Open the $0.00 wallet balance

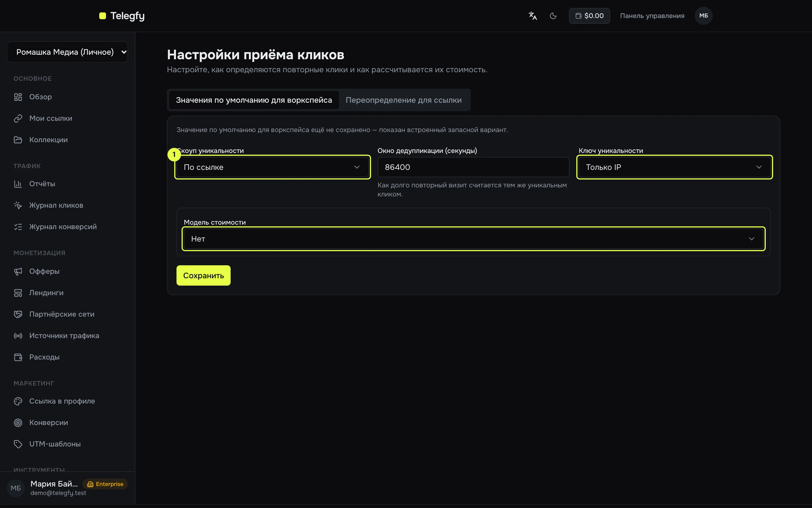589,16
